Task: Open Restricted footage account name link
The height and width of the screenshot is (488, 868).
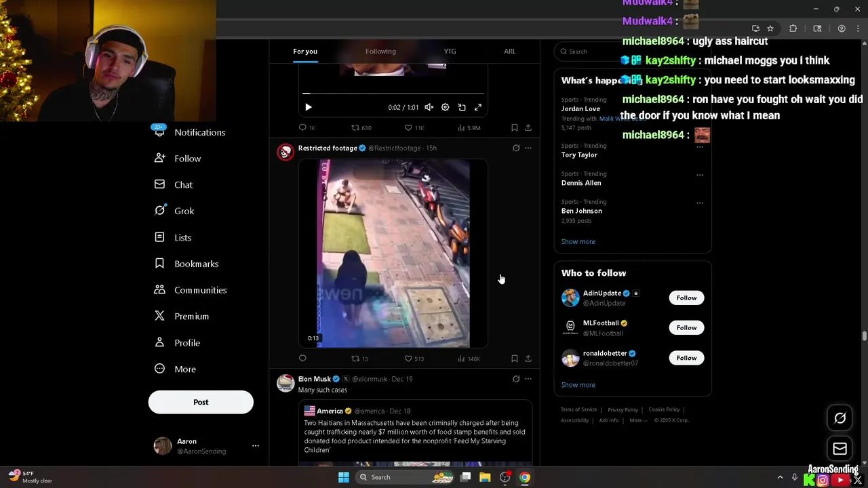Action: (x=328, y=148)
